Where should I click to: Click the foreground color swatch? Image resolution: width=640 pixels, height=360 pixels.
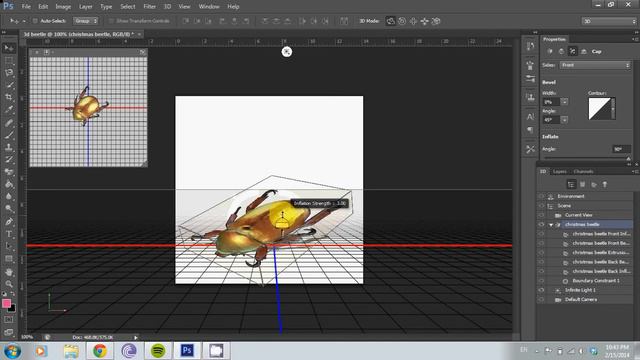pyautogui.click(x=6, y=303)
